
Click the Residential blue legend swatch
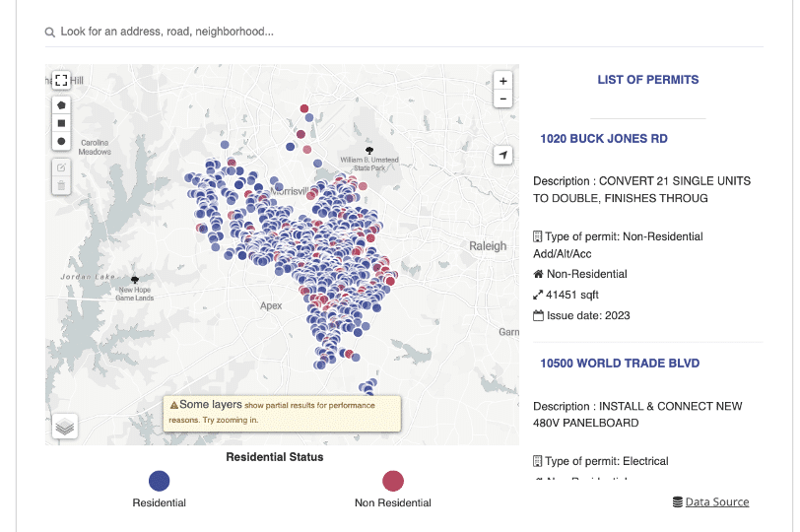[x=159, y=481]
